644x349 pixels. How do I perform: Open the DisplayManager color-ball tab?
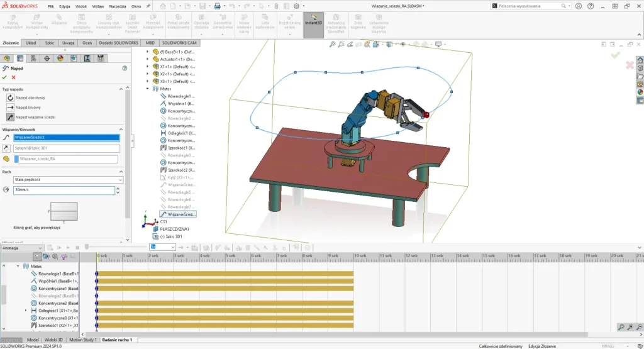pyautogui.click(x=60, y=58)
